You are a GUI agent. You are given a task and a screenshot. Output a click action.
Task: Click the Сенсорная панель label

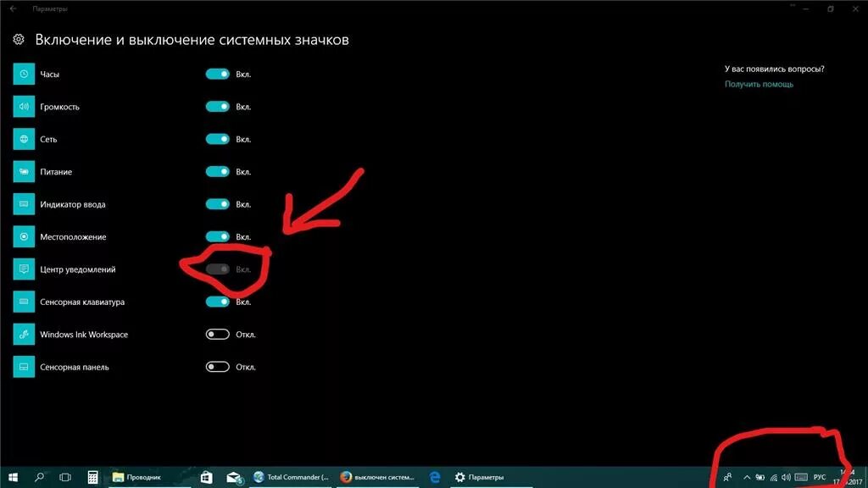[x=75, y=367]
